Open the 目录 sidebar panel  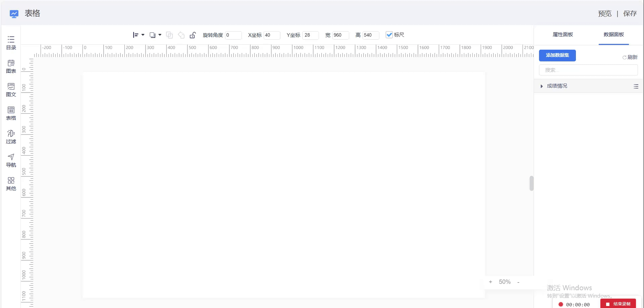point(11,43)
